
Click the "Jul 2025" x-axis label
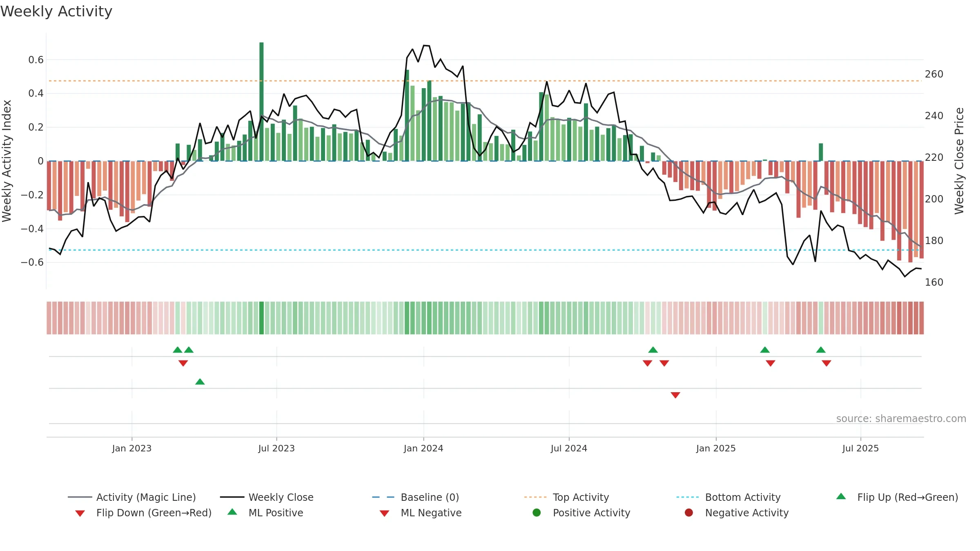click(860, 448)
